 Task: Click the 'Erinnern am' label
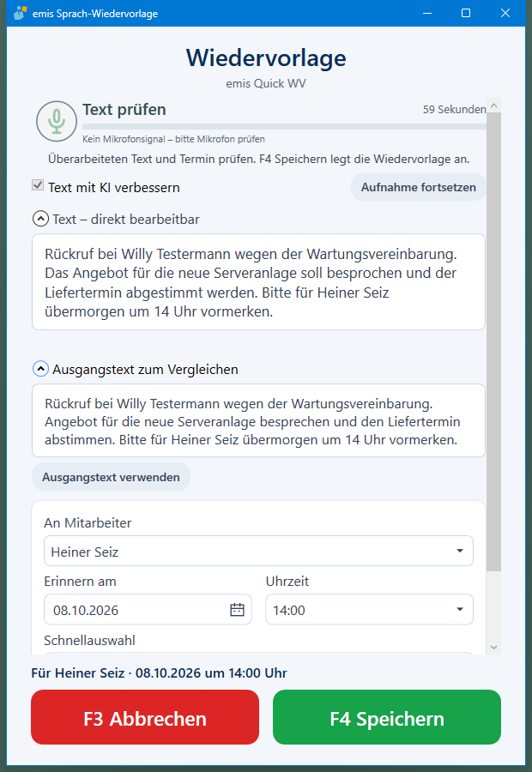(81, 582)
